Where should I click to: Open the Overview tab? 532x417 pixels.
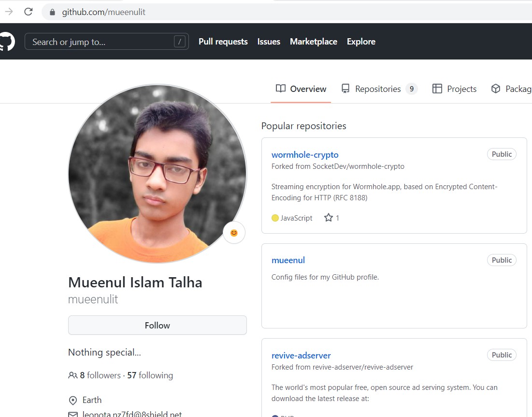[301, 89]
